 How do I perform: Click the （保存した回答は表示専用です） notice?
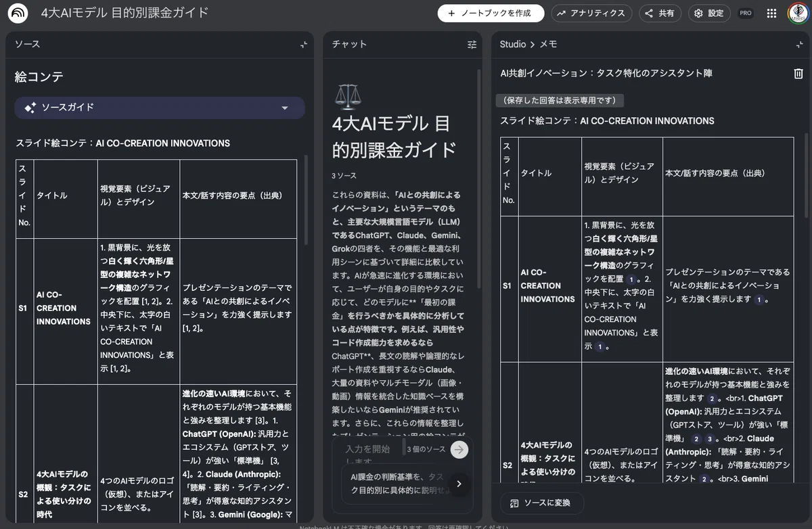coord(559,100)
